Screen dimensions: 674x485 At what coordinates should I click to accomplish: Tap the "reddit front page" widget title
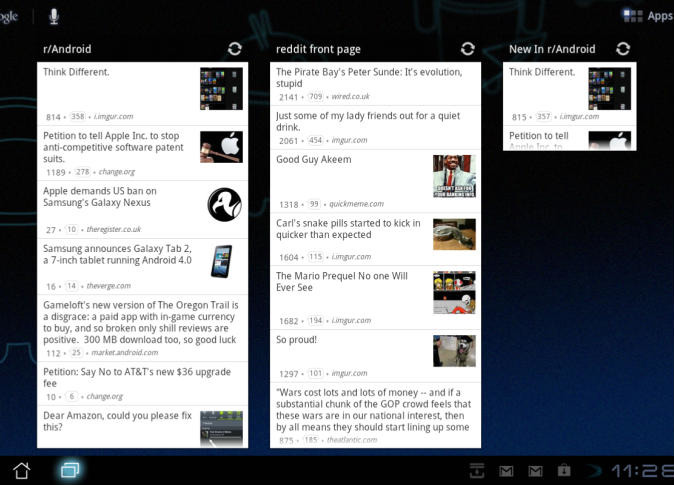pyautogui.click(x=318, y=49)
